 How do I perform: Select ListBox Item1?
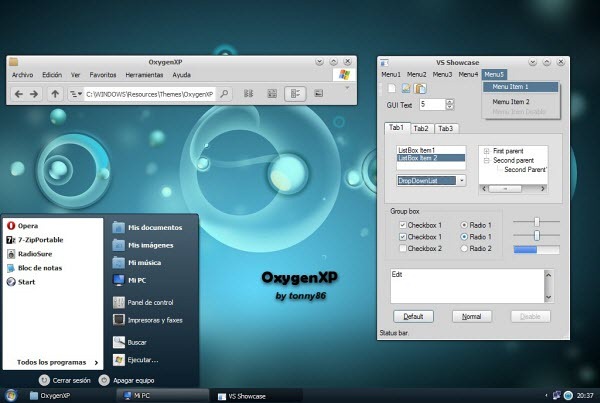tap(431, 150)
